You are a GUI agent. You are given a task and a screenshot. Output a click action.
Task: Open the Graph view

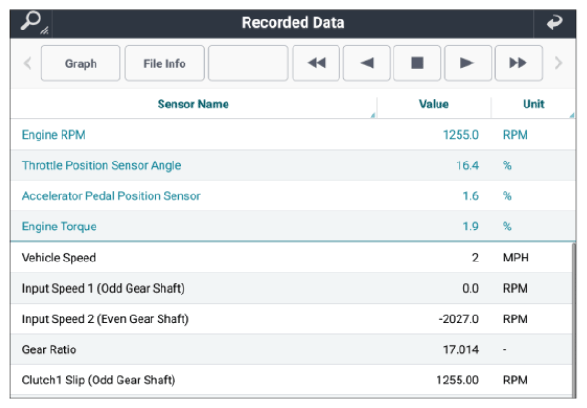tap(80, 63)
